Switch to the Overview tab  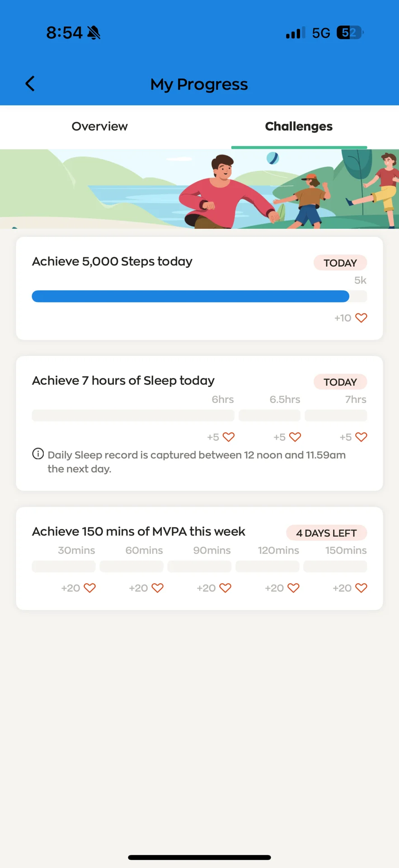point(99,127)
